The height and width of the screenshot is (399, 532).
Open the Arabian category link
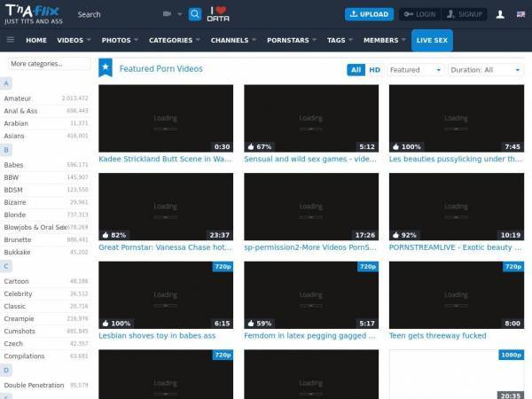tap(16, 123)
